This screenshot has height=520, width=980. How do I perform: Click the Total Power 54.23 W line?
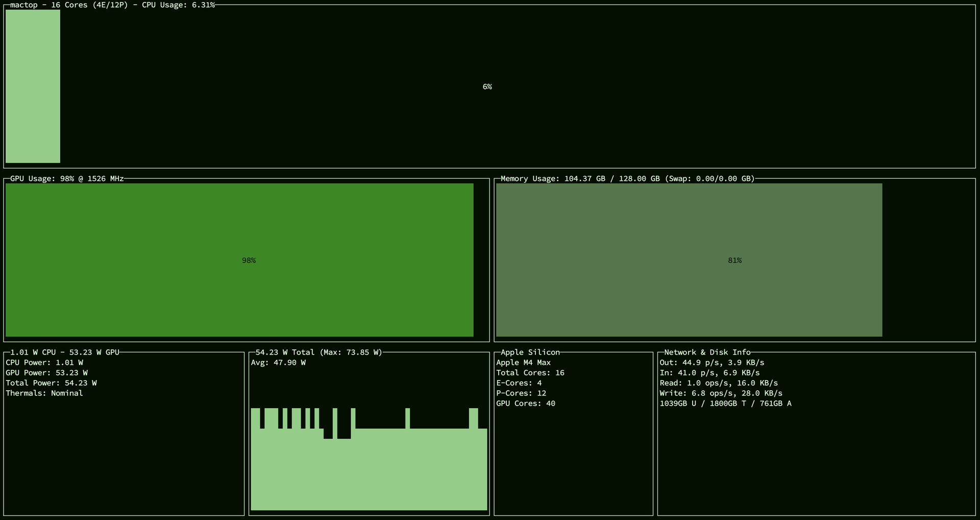(x=51, y=383)
